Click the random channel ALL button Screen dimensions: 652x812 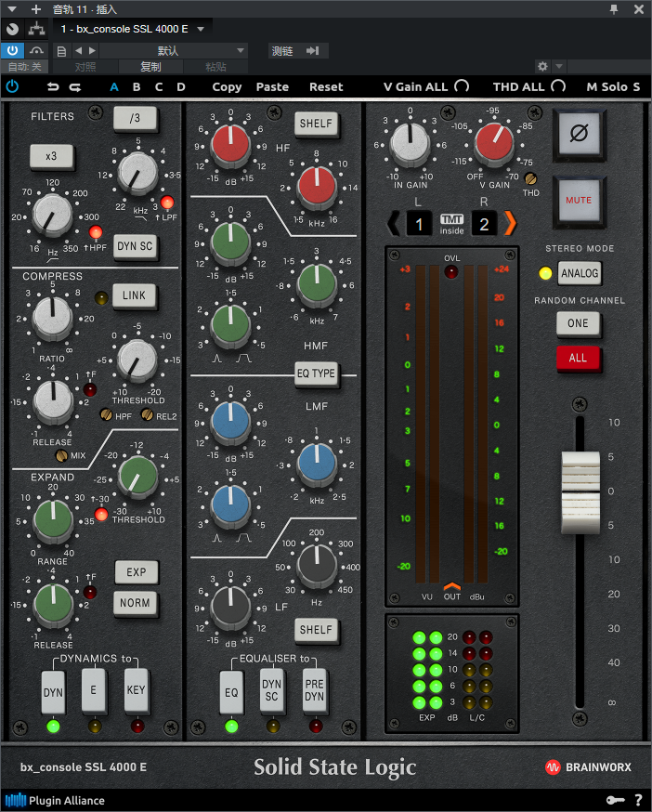(x=578, y=358)
